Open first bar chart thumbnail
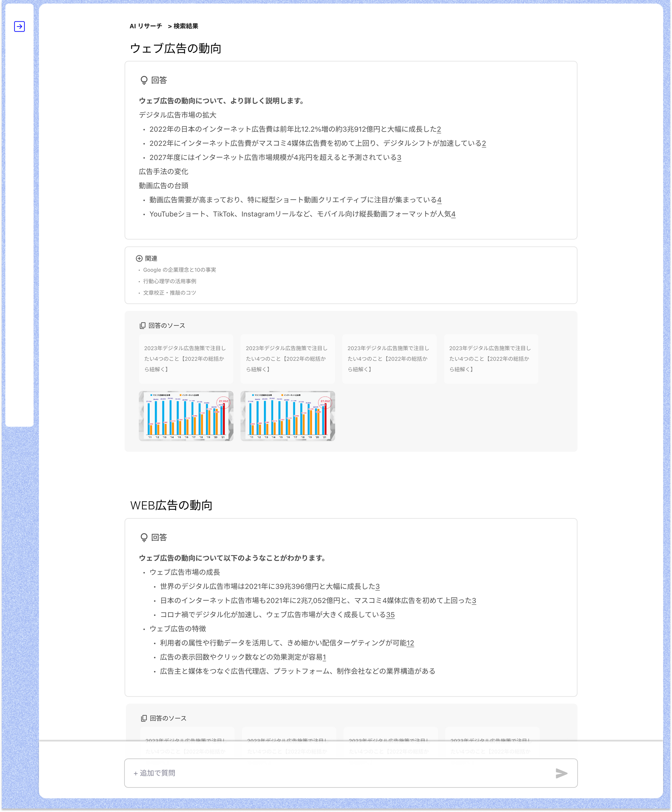672x812 pixels. (x=186, y=416)
